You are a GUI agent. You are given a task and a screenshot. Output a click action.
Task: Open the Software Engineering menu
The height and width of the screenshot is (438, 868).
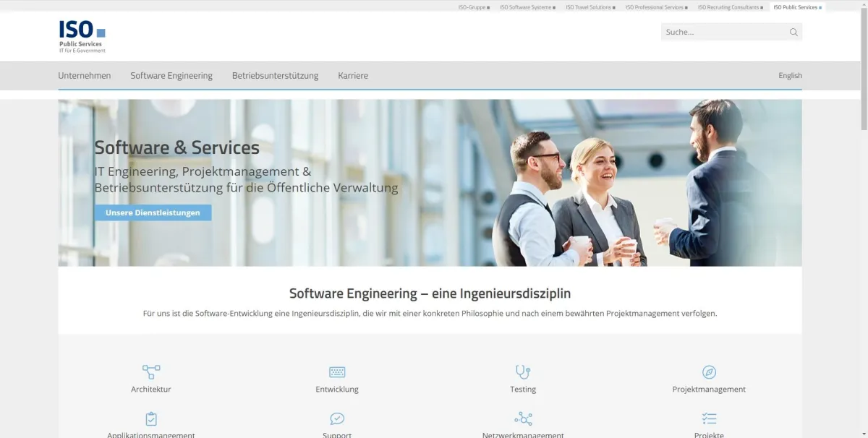point(171,75)
